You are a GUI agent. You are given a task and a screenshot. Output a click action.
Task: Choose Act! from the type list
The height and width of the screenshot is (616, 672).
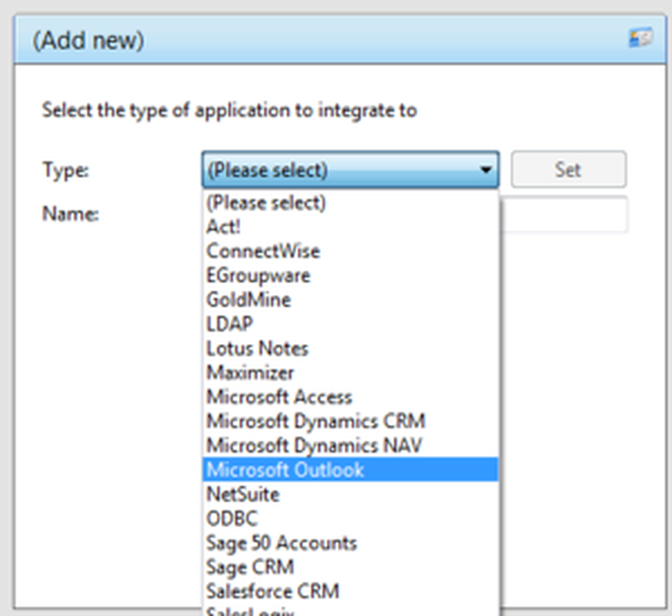(x=223, y=227)
